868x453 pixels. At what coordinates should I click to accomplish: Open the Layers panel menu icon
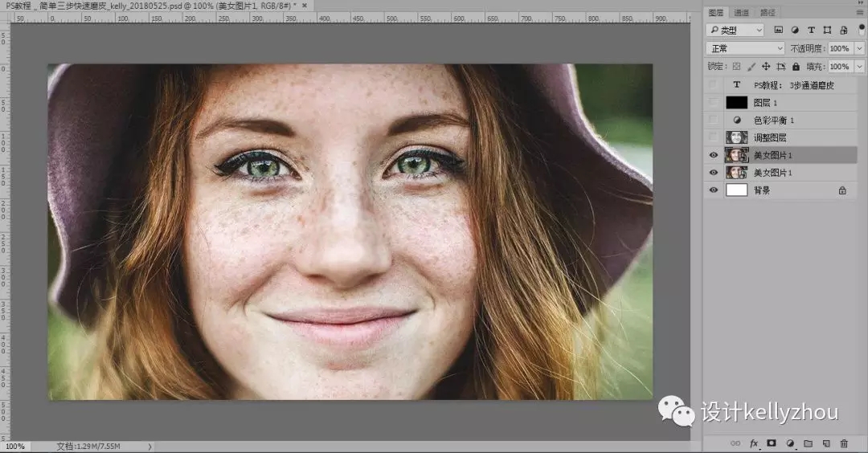coord(860,12)
